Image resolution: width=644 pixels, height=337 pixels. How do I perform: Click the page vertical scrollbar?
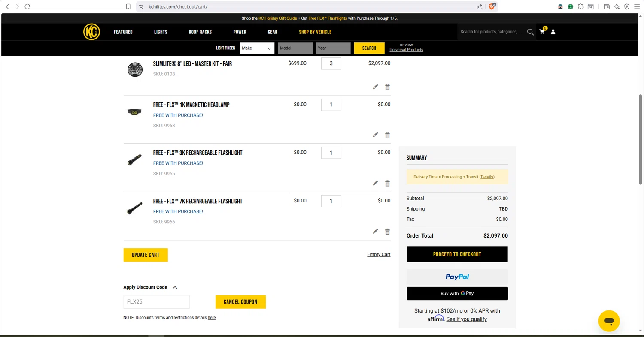(x=640, y=139)
